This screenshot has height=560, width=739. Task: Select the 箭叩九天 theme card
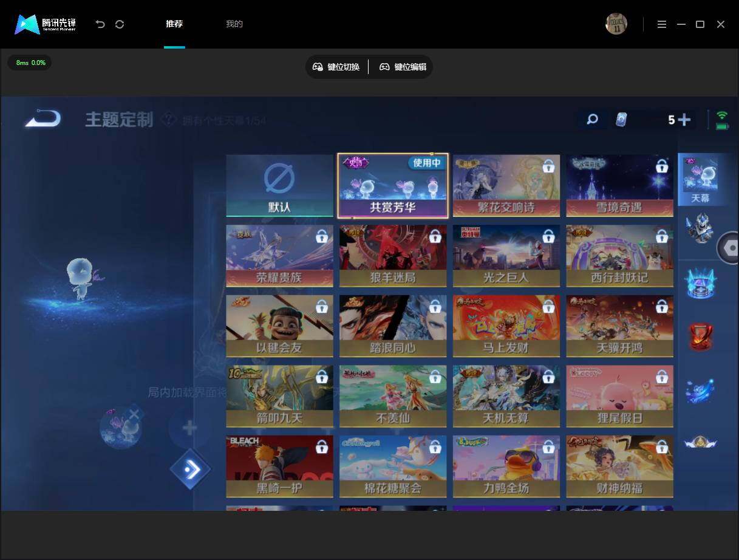(x=280, y=397)
